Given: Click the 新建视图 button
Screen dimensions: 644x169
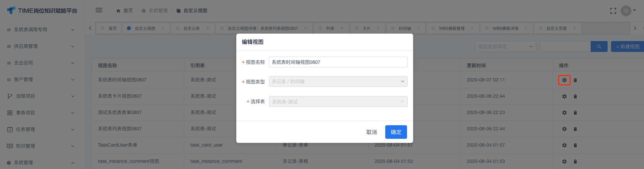Looking at the screenshot, I should point(627,46).
